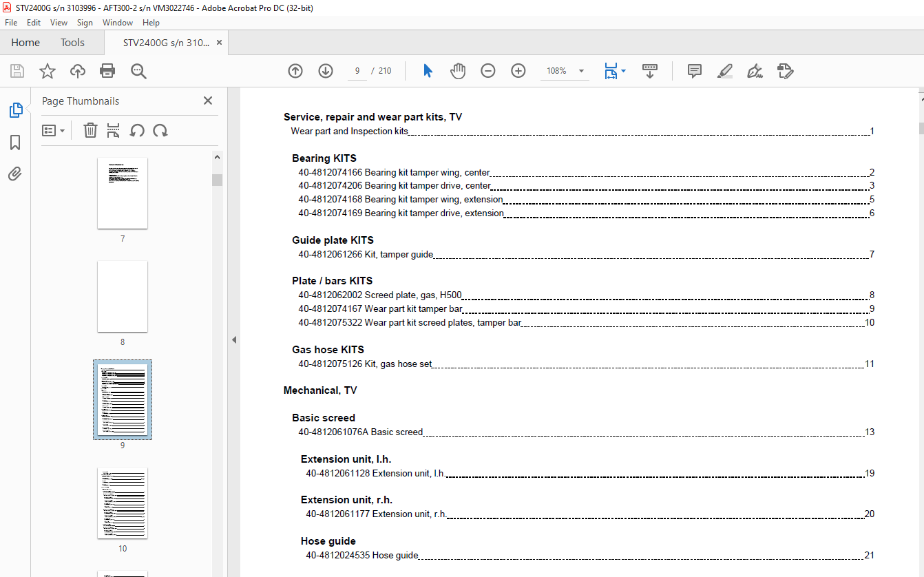Open the Window menu
Image resolution: width=924 pixels, height=577 pixels.
pos(118,23)
